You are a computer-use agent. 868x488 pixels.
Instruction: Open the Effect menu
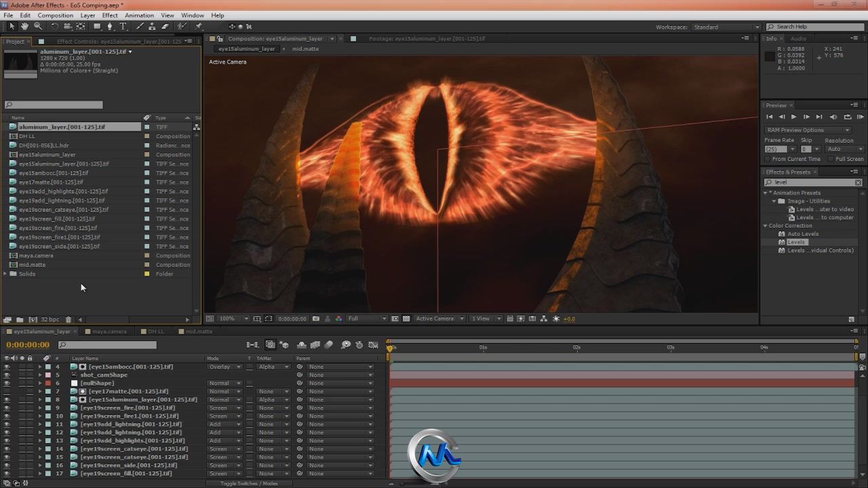(x=110, y=15)
